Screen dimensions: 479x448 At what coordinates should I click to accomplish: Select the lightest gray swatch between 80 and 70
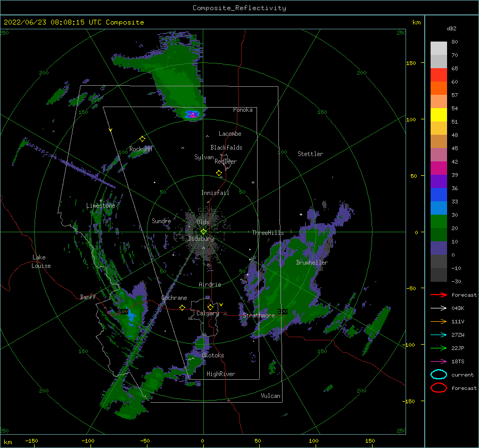point(439,48)
